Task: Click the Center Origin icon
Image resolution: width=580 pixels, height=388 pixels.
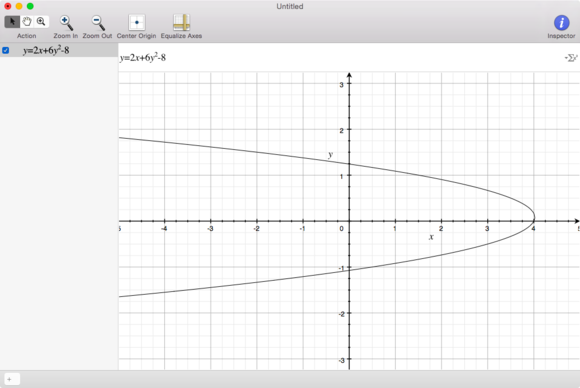Action: click(x=136, y=23)
